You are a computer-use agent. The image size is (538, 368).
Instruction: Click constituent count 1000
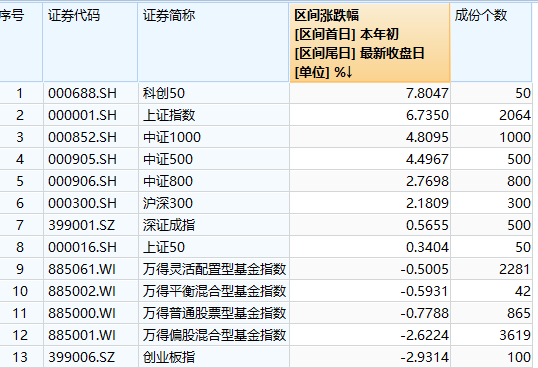click(x=515, y=137)
